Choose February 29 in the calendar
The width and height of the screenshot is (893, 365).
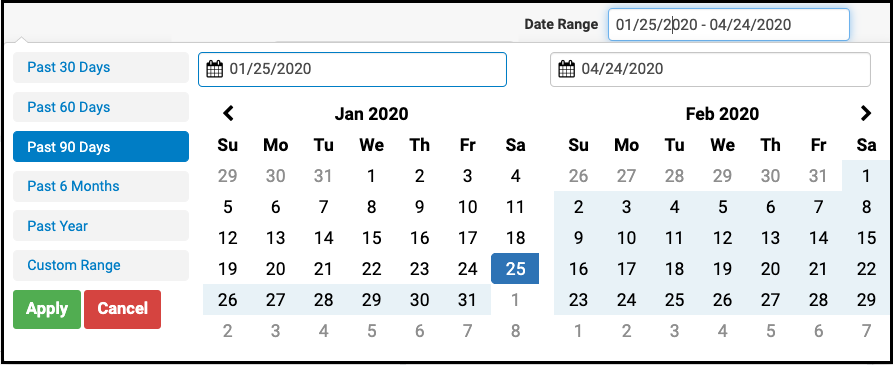(866, 300)
